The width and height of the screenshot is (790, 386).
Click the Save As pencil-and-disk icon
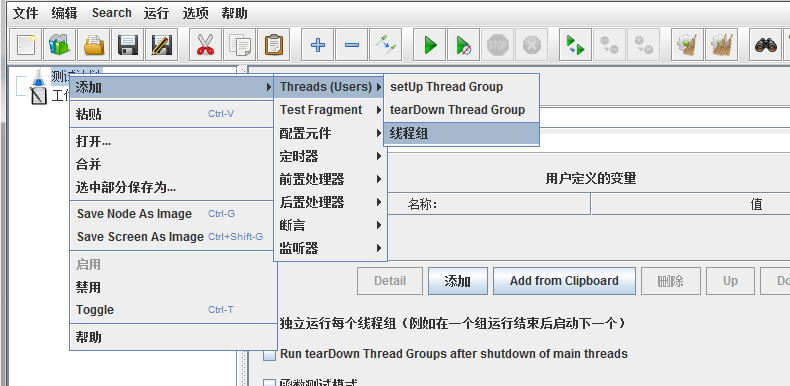162,45
